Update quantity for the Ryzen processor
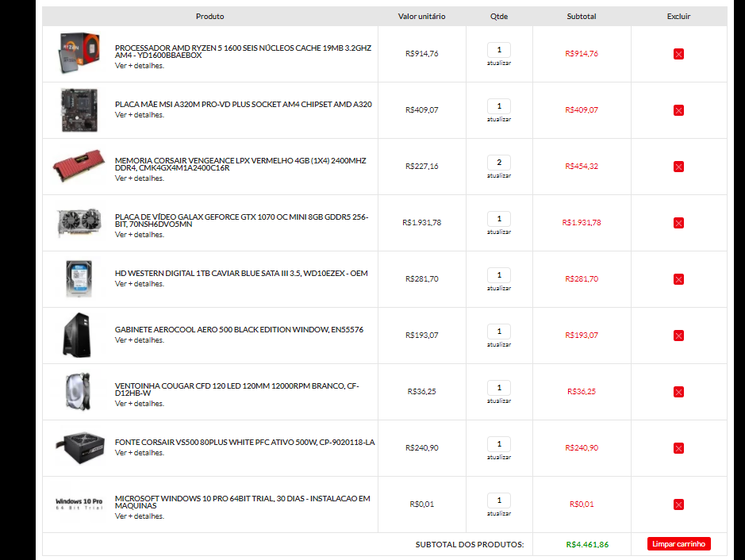 point(499,63)
